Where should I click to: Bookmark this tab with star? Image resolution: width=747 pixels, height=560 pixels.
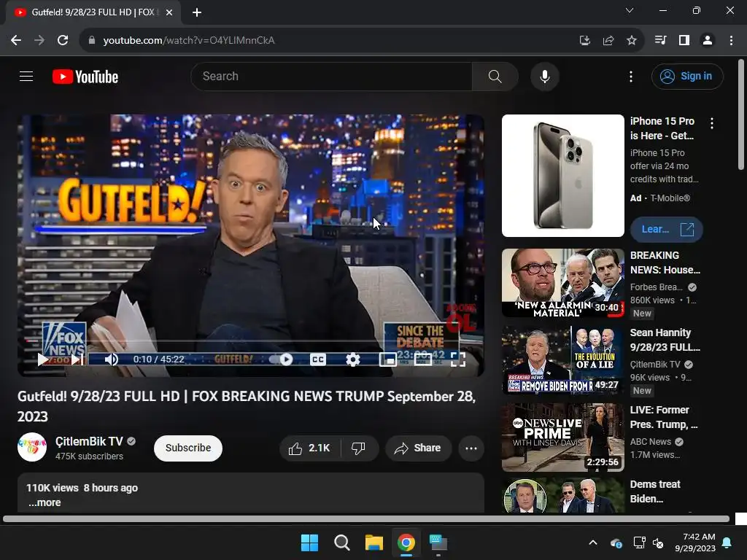tap(632, 41)
